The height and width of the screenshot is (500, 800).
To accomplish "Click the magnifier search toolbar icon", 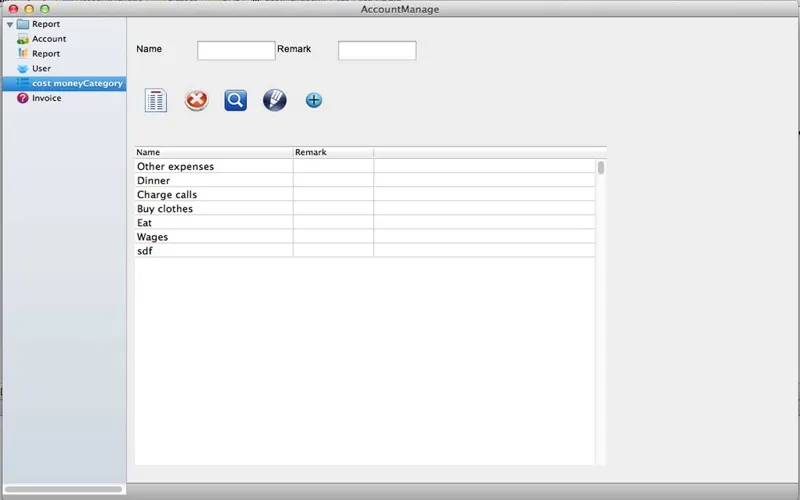I will pos(236,100).
